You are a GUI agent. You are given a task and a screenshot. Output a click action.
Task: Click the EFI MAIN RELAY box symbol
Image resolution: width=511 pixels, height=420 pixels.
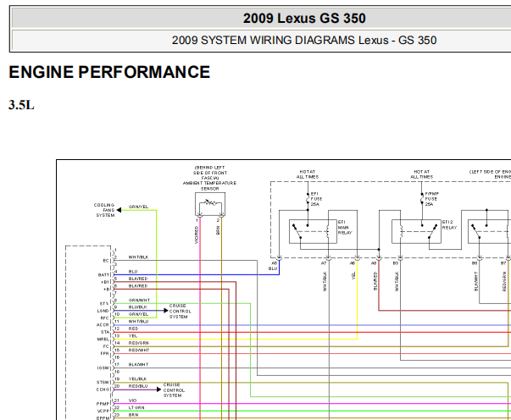tap(313, 231)
